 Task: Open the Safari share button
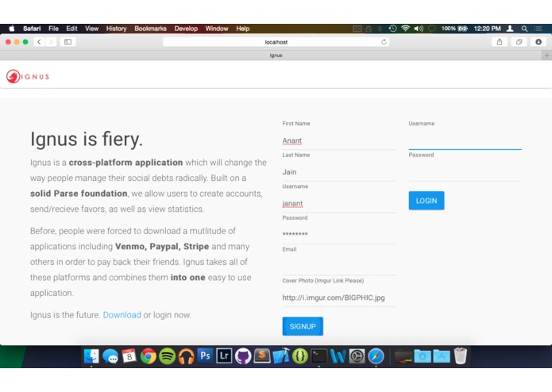pyautogui.click(x=500, y=42)
